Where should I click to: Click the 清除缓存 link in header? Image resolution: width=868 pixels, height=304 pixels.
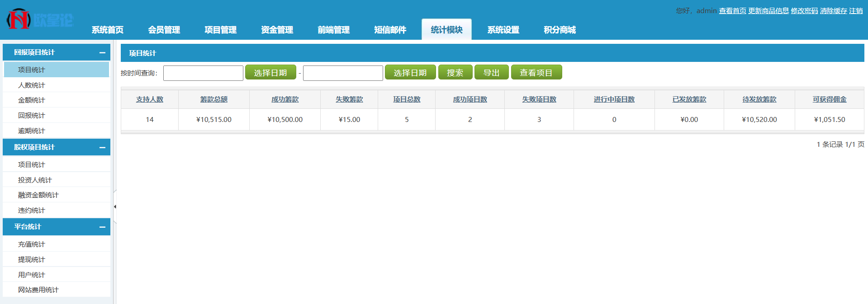[833, 11]
